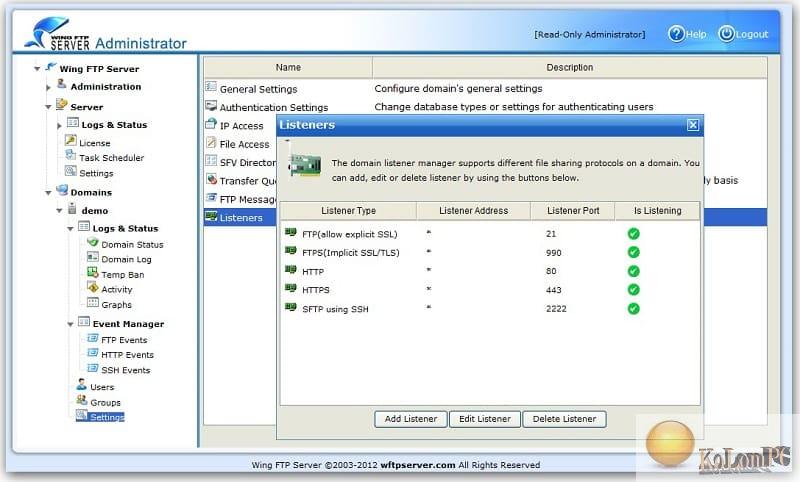This screenshot has height=482, width=800.
Task: Click the Listener Type column header
Action: (x=348, y=211)
